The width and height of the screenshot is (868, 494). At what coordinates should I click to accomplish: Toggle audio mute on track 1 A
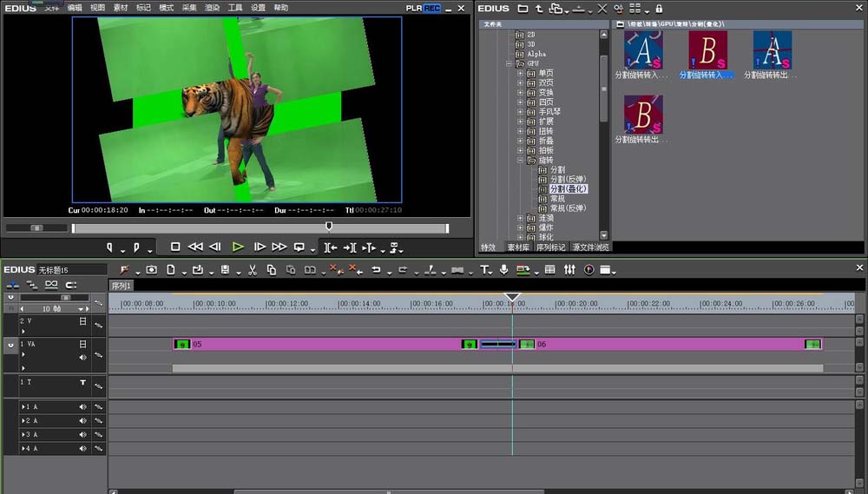84,407
